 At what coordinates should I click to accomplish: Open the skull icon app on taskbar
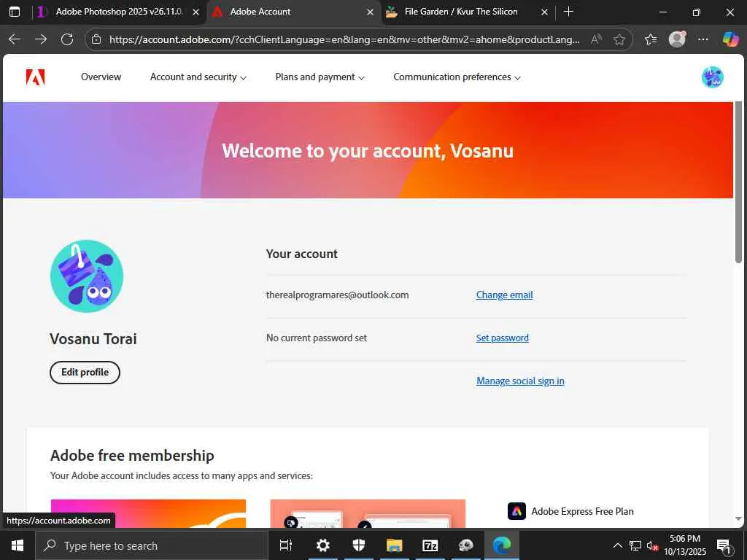pyautogui.click(x=466, y=545)
